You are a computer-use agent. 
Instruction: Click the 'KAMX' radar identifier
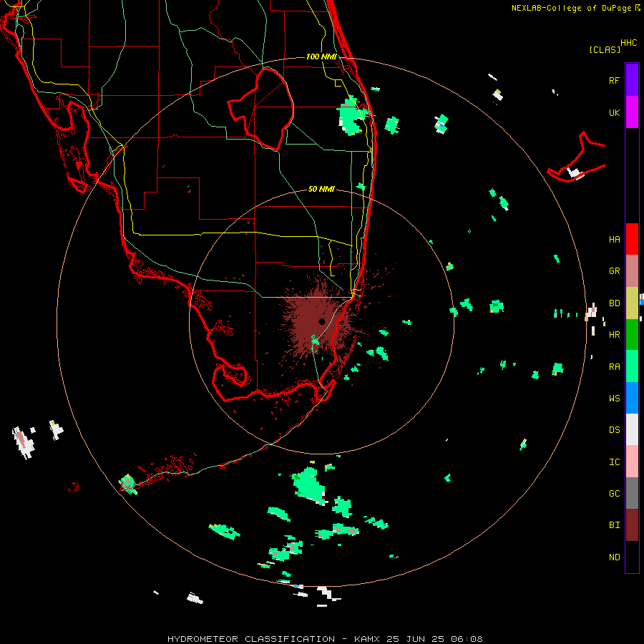367,639
